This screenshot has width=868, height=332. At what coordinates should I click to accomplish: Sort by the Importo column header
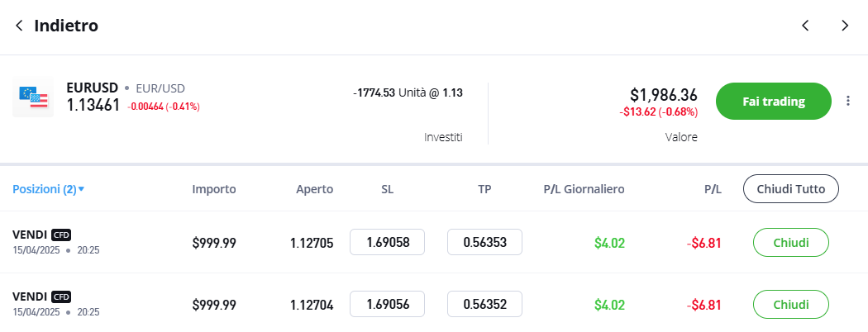(x=214, y=189)
